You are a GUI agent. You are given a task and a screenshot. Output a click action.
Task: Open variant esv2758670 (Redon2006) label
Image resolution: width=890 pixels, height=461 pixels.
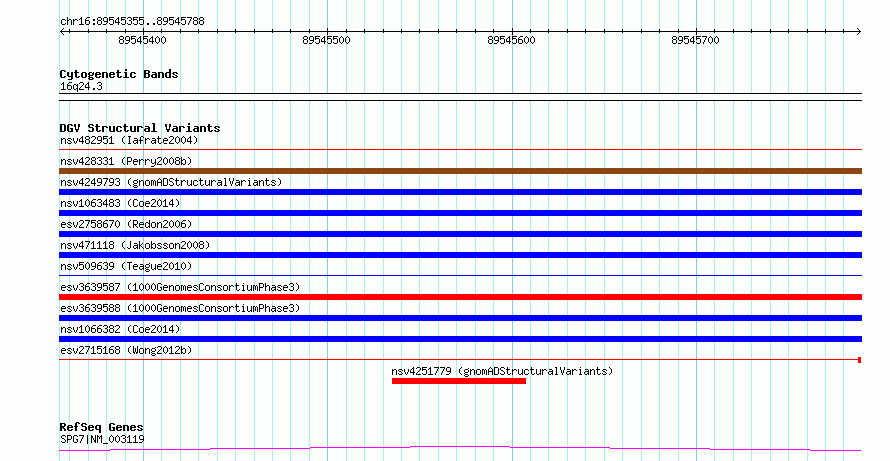tap(126, 224)
